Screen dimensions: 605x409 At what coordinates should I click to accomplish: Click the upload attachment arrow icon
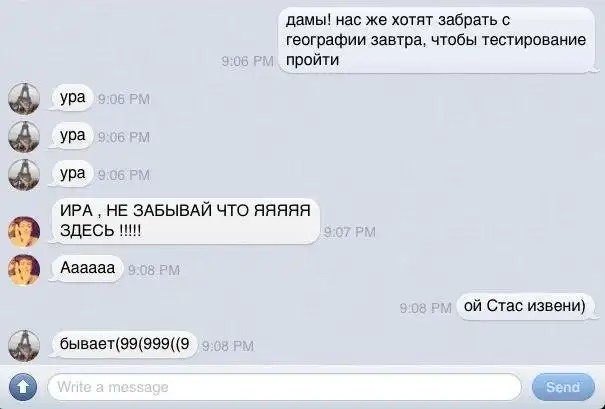pos(23,387)
